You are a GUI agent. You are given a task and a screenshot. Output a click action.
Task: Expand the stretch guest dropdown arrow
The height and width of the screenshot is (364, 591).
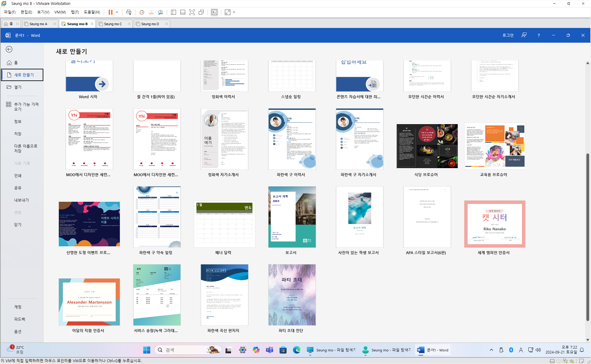click(x=234, y=12)
